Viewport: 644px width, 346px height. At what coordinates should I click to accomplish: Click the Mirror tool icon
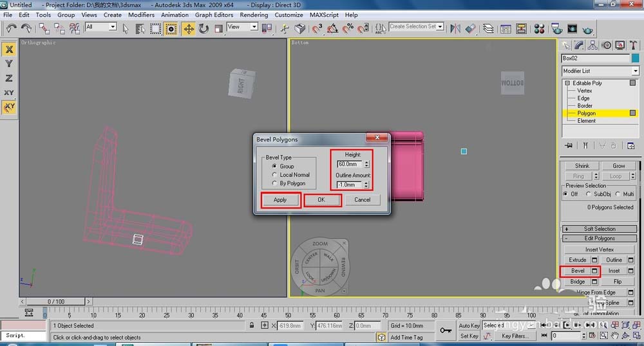point(455,28)
